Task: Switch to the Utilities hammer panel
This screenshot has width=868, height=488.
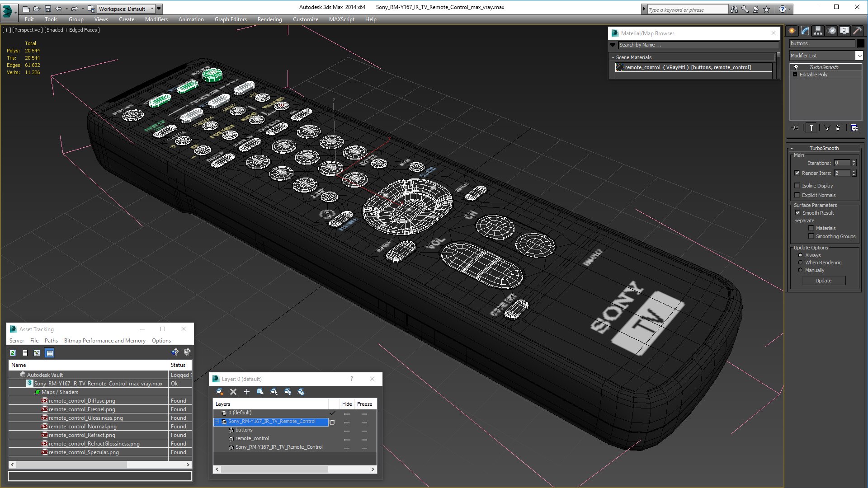Action: pyautogui.click(x=858, y=31)
